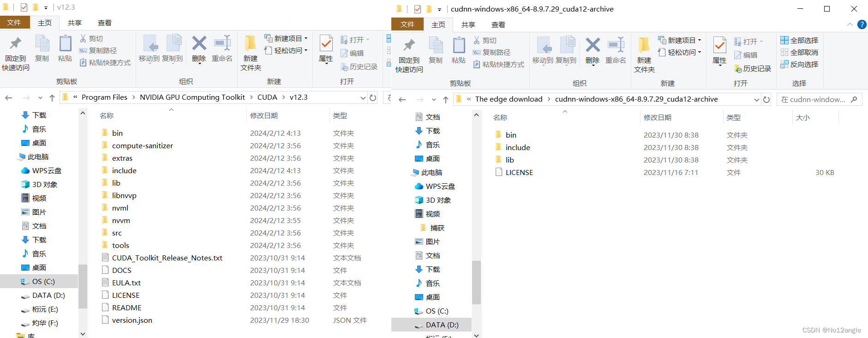Sort by Size (大小) column in cudnn window
Screen dimensions: 868x338
(803, 117)
